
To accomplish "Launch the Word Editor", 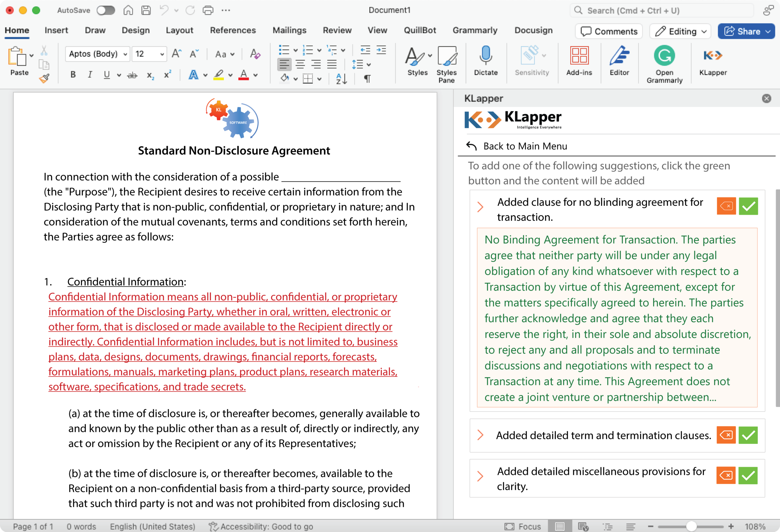I will pos(619,62).
